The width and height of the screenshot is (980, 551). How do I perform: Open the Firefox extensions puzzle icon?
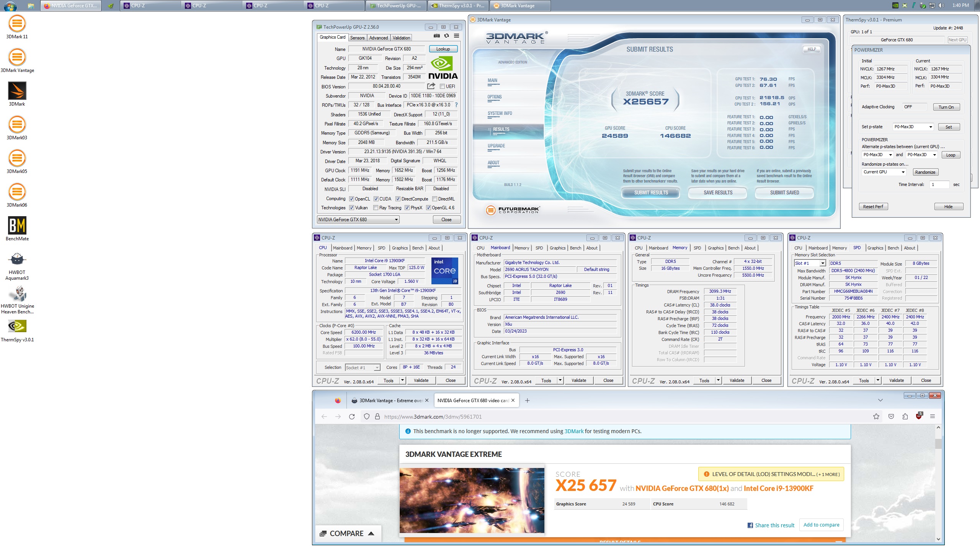905,417
